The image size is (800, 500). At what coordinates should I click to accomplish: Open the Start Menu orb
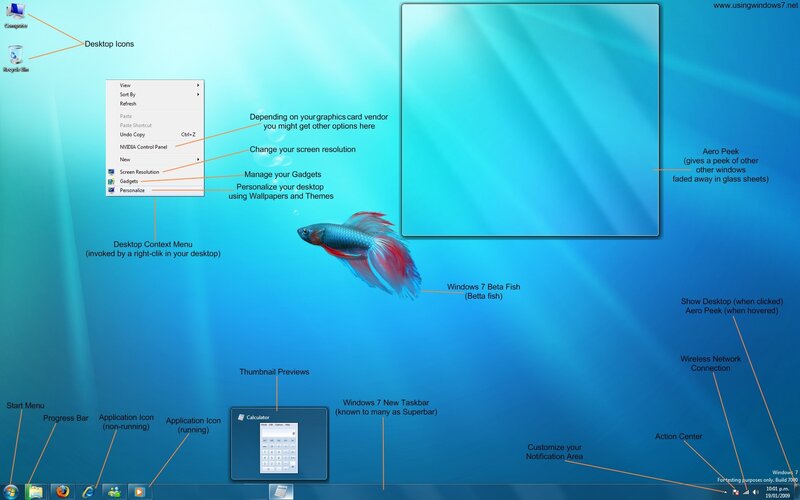click(11, 492)
